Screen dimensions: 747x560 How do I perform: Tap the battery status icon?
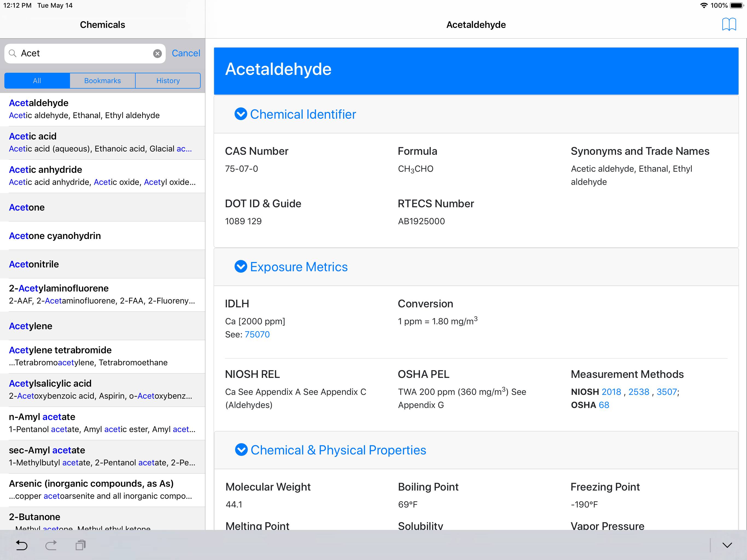(736, 5)
